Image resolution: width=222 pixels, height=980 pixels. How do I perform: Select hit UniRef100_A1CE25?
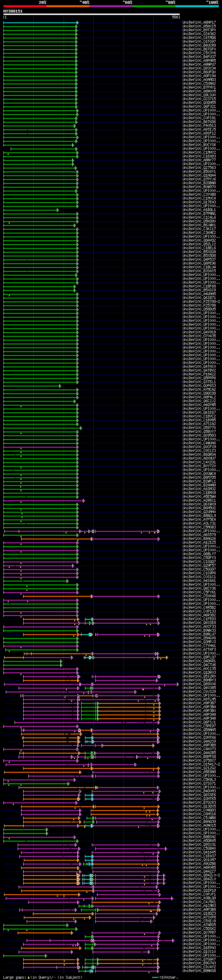(199, 542)
